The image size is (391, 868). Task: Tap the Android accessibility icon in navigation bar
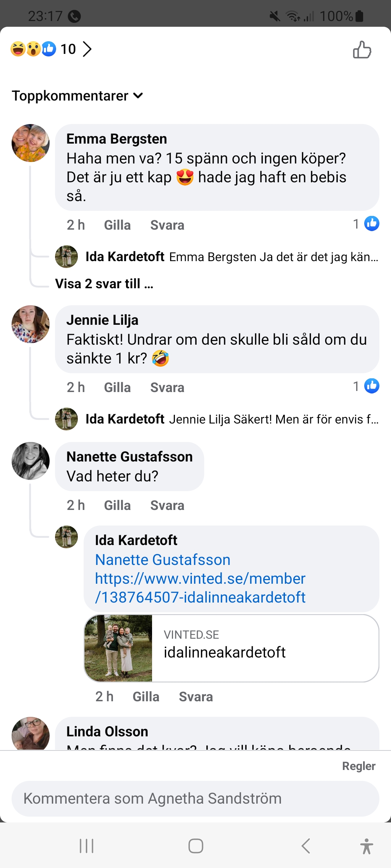pyautogui.click(x=366, y=846)
